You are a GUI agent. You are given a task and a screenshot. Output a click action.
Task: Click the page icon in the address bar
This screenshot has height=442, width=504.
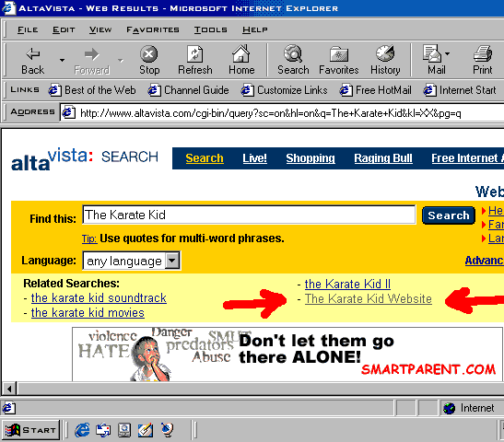[x=68, y=112]
